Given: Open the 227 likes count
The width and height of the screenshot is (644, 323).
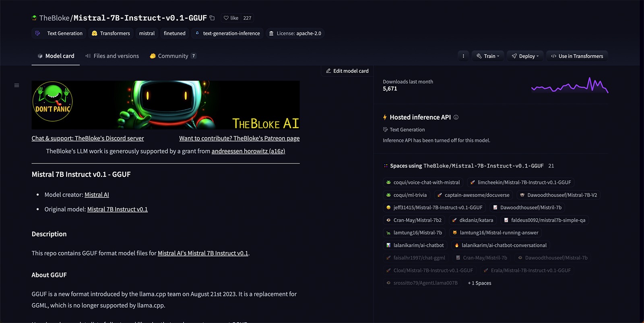Looking at the screenshot, I should 247,18.
